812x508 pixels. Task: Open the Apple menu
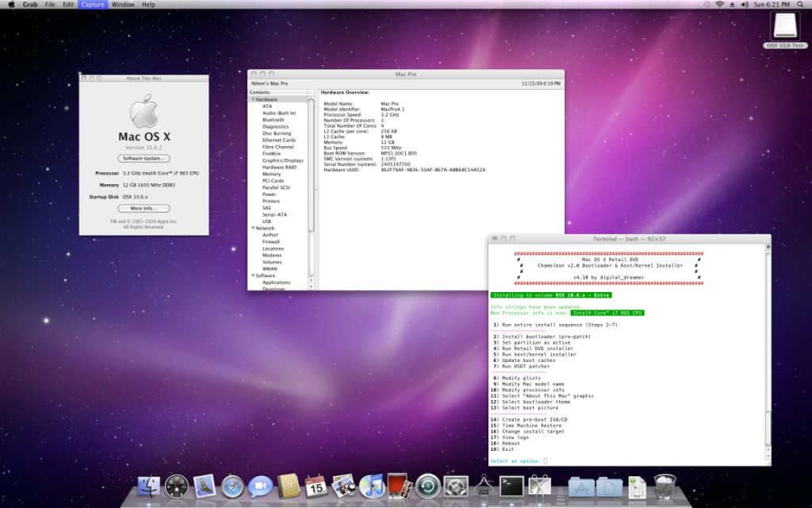pyautogui.click(x=11, y=5)
